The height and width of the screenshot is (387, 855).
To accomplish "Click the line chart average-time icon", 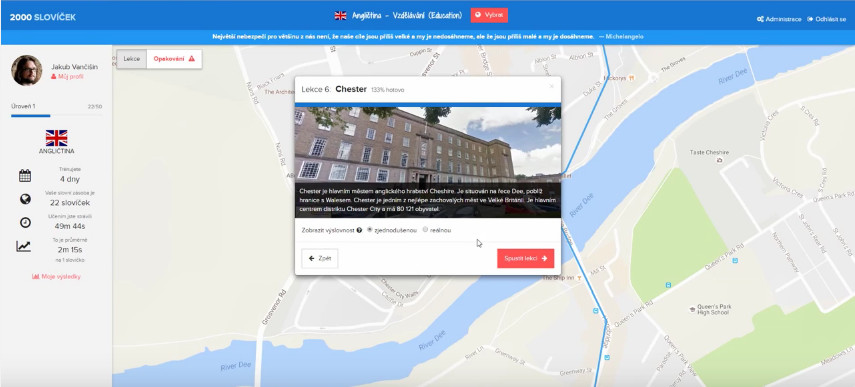I will pos(23,246).
